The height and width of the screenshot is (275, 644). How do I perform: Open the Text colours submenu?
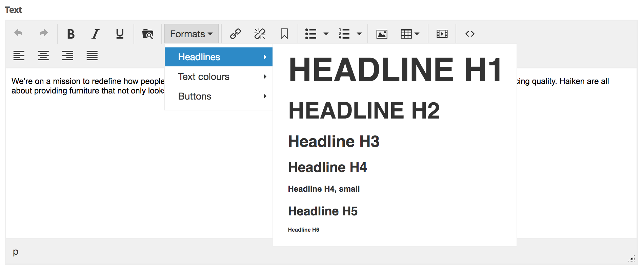tap(219, 77)
